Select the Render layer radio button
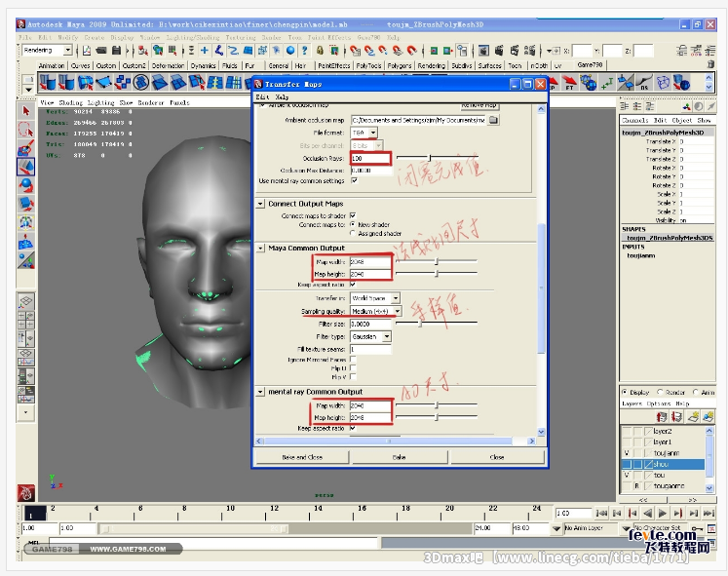The width and height of the screenshot is (728, 576). pos(660,392)
